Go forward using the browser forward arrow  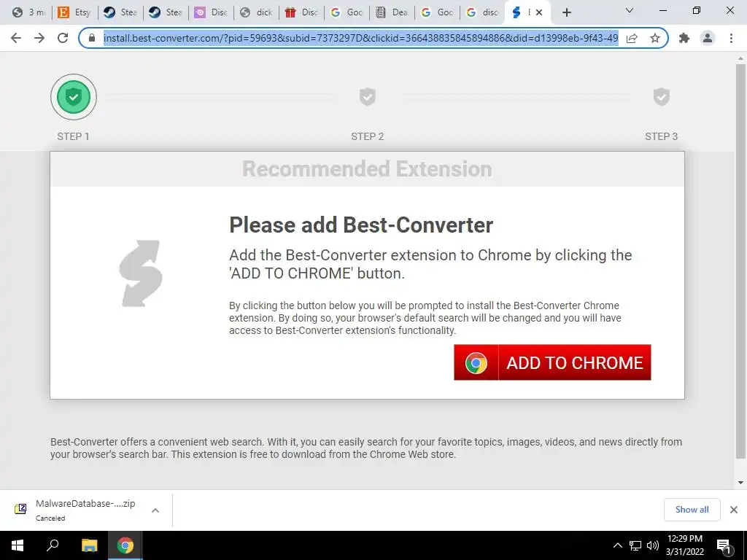(39, 38)
